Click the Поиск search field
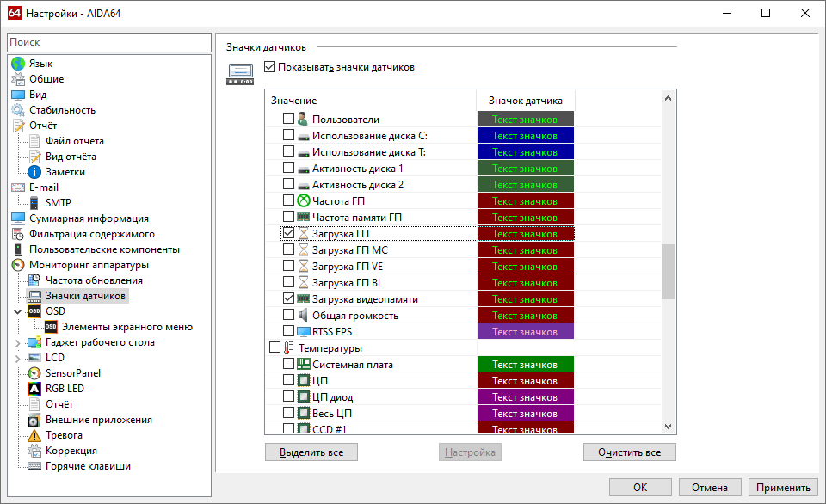The height and width of the screenshot is (504, 826). tap(109, 42)
